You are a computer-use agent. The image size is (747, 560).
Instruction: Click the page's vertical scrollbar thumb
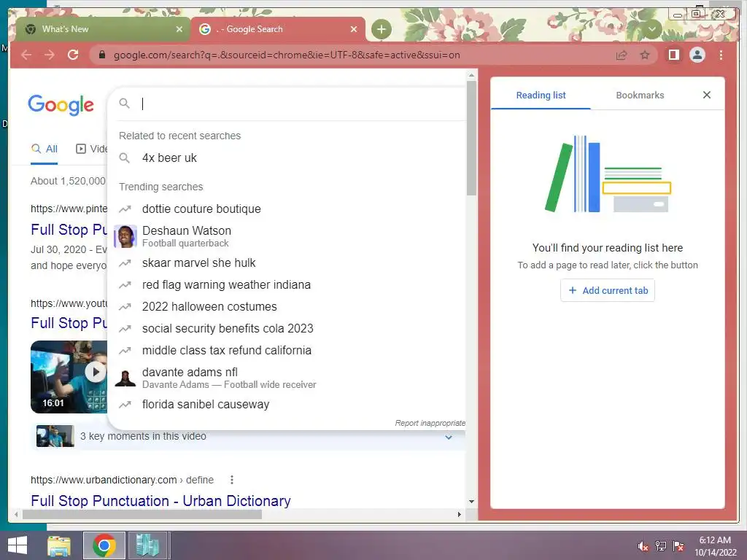coord(471,138)
